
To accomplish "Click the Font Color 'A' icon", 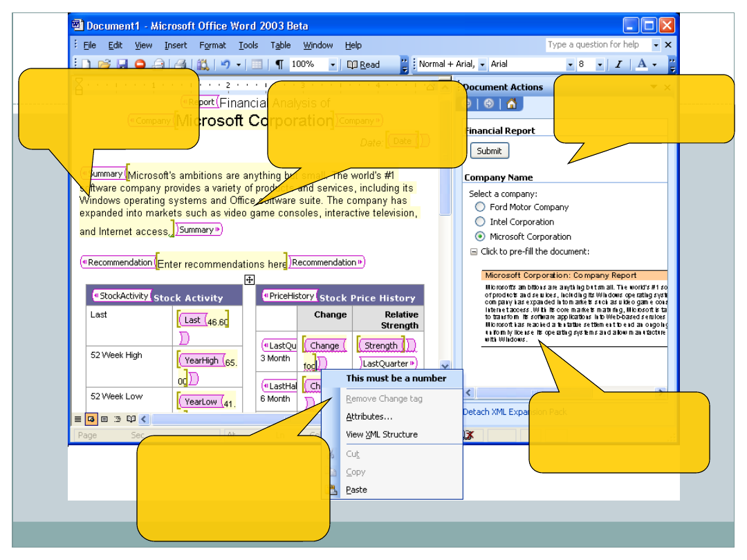I will [x=642, y=64].
